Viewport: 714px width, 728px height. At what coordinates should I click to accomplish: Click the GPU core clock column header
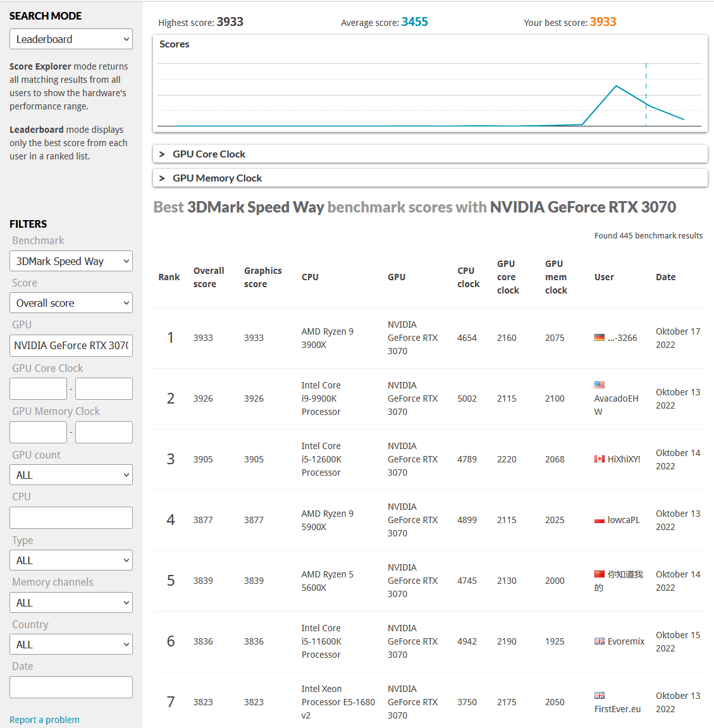[x=508, y=276]
